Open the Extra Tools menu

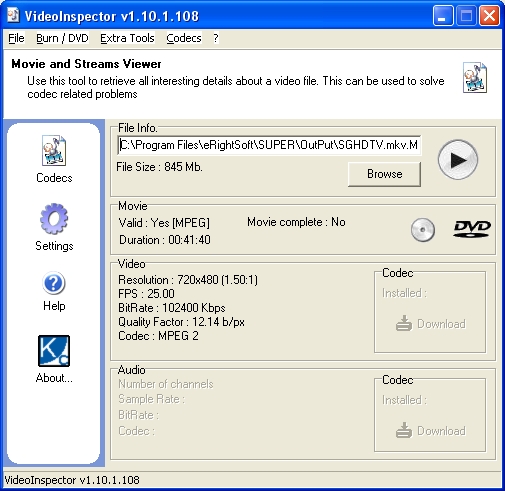127,38
